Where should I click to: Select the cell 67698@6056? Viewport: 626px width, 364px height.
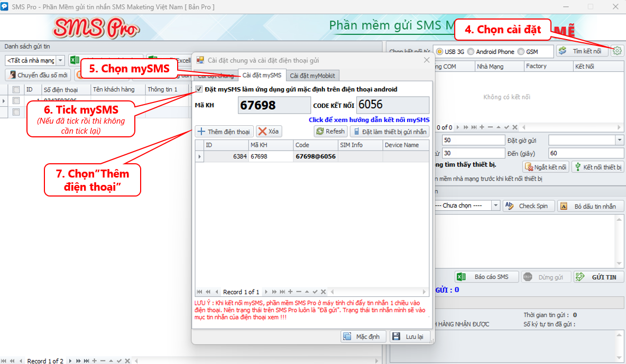[x=316, y=156]
